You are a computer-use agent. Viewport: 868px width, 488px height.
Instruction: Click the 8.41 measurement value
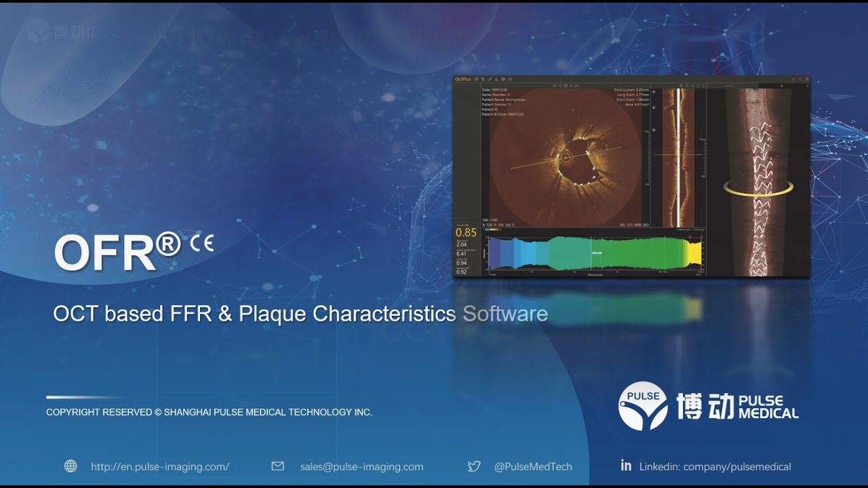(461, 253)
